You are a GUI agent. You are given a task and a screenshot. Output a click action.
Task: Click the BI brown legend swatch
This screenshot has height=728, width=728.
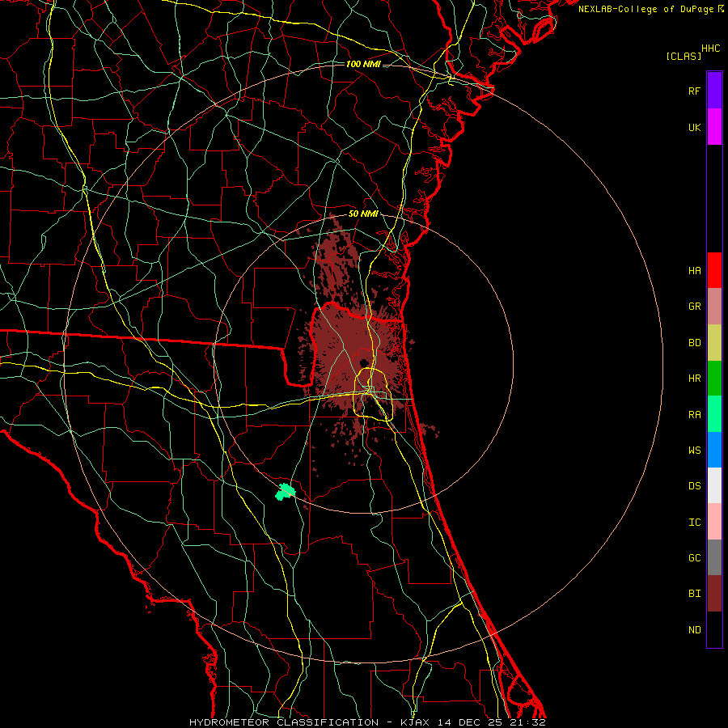pyautogui.click(x=714, y=594)
